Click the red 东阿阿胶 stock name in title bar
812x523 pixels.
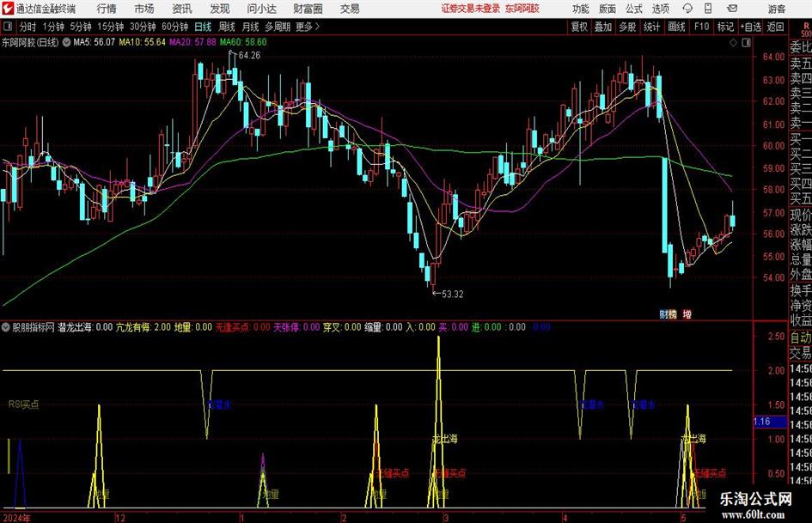522,9
